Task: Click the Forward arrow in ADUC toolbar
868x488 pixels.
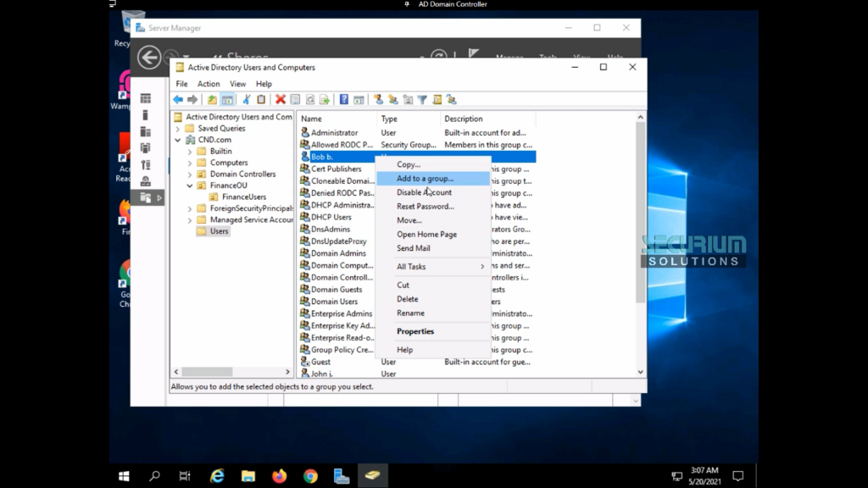Action: coord(192,100)
